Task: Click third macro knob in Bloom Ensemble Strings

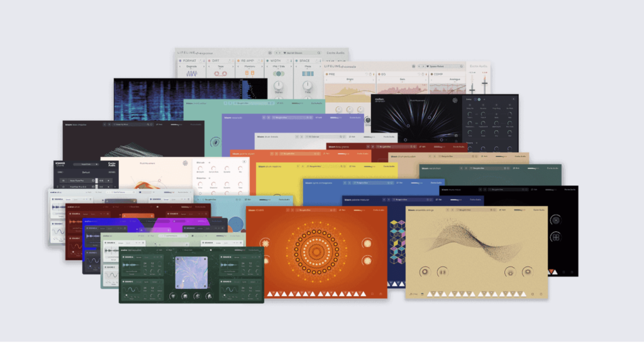Action: 509,271
